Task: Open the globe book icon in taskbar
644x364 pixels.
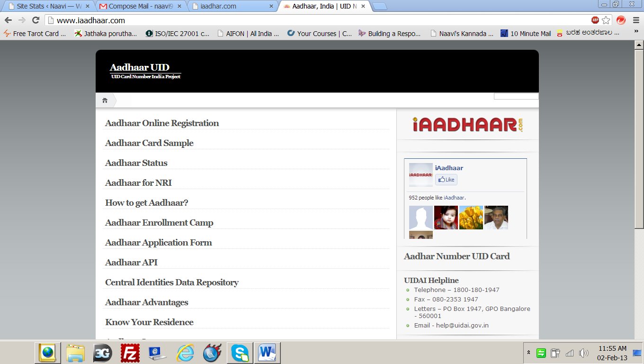Action: 48,353
